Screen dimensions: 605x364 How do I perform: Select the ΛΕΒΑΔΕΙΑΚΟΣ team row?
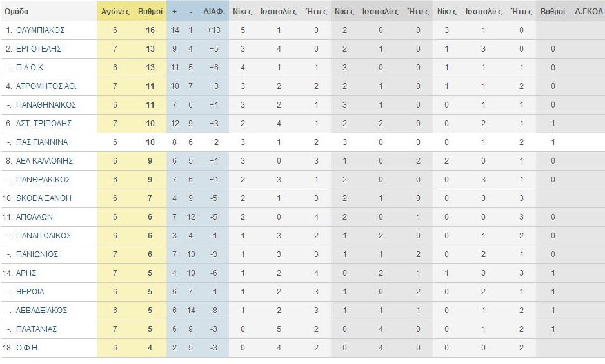[x=302, y=311]
